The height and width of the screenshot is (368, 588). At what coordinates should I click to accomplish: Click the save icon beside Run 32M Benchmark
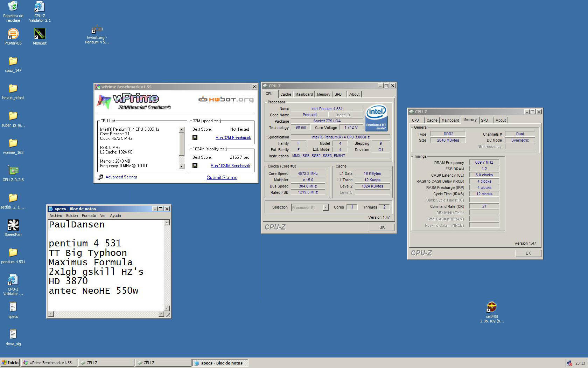(195, 138)
